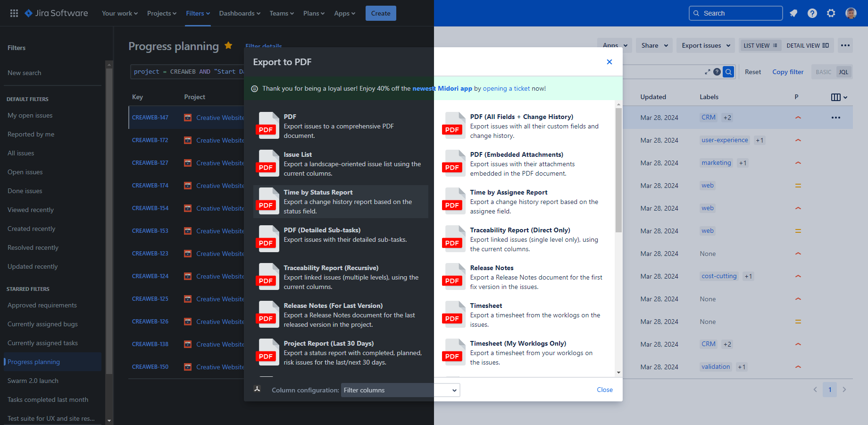This screenshot has height=425, width=868.
Task: Open the more actions ellipsis in toolbar
Action: 845,45
